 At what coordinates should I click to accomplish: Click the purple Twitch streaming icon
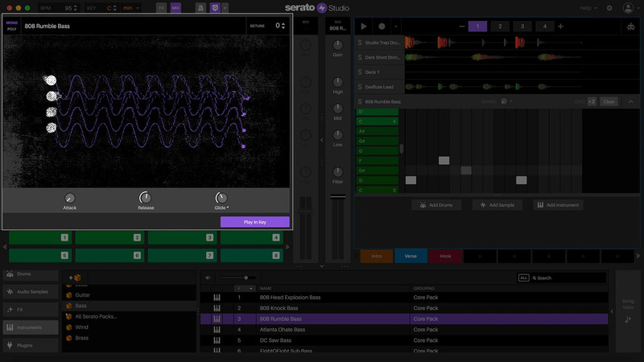pos(213,8)
